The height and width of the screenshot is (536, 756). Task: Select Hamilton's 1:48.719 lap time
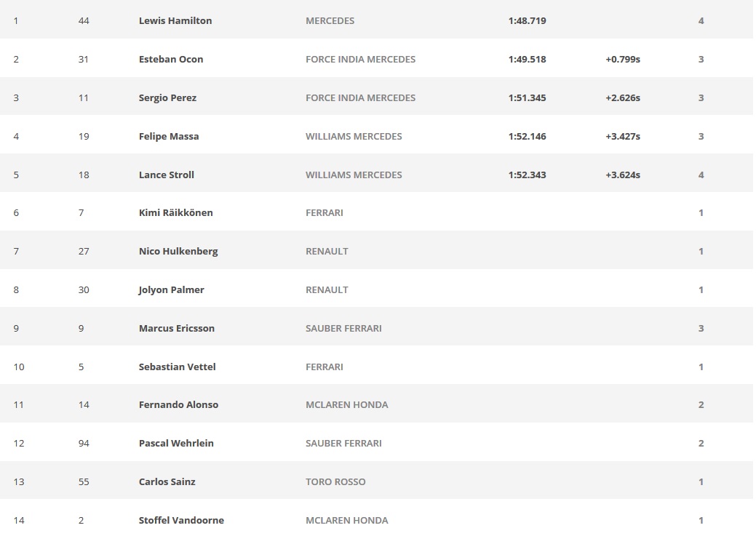528,21
